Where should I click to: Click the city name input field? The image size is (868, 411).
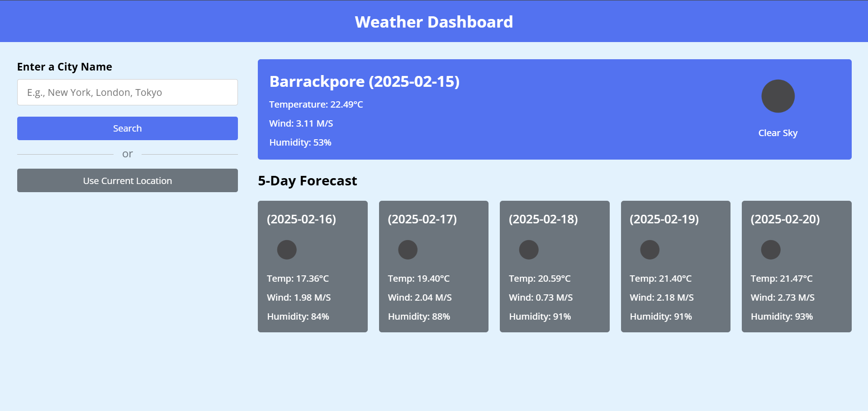(127, 92)
